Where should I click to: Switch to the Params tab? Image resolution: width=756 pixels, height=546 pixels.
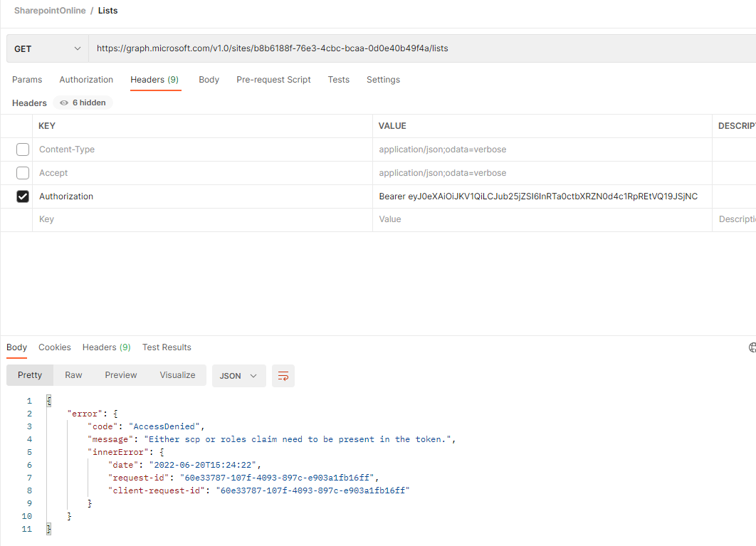pos(27,80)
